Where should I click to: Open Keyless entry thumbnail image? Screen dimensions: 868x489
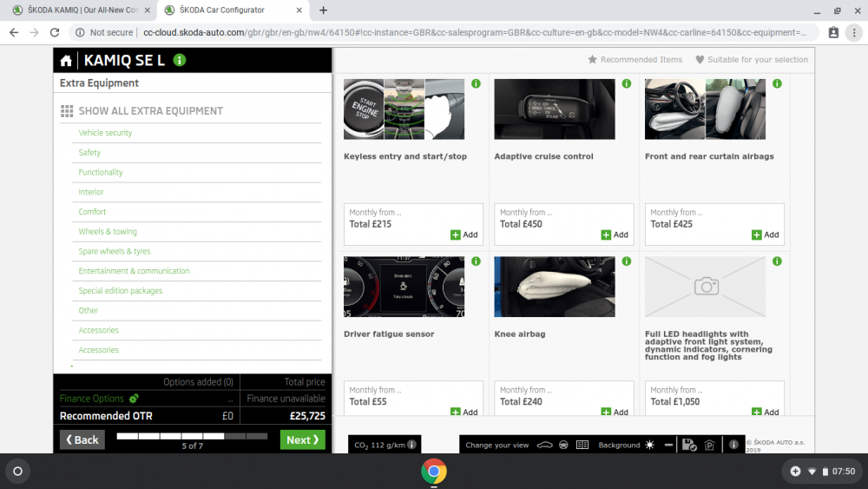(x=404, y=109)
